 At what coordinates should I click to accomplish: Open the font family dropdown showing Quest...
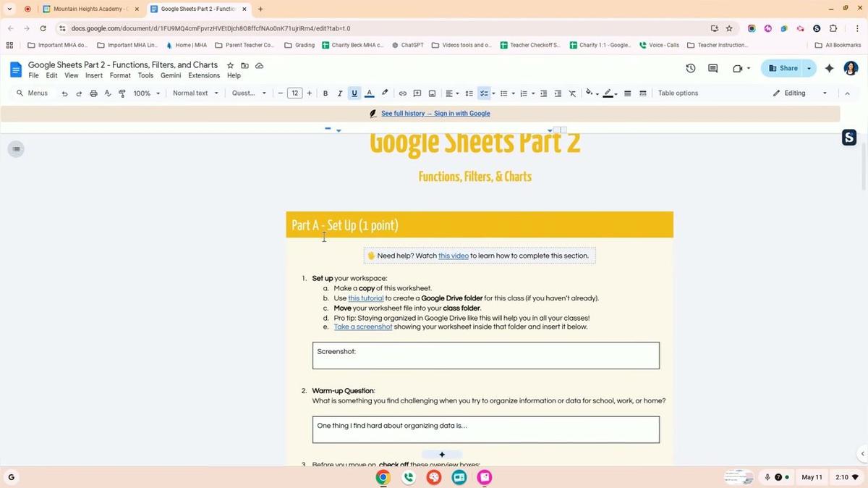coord(249,93)
